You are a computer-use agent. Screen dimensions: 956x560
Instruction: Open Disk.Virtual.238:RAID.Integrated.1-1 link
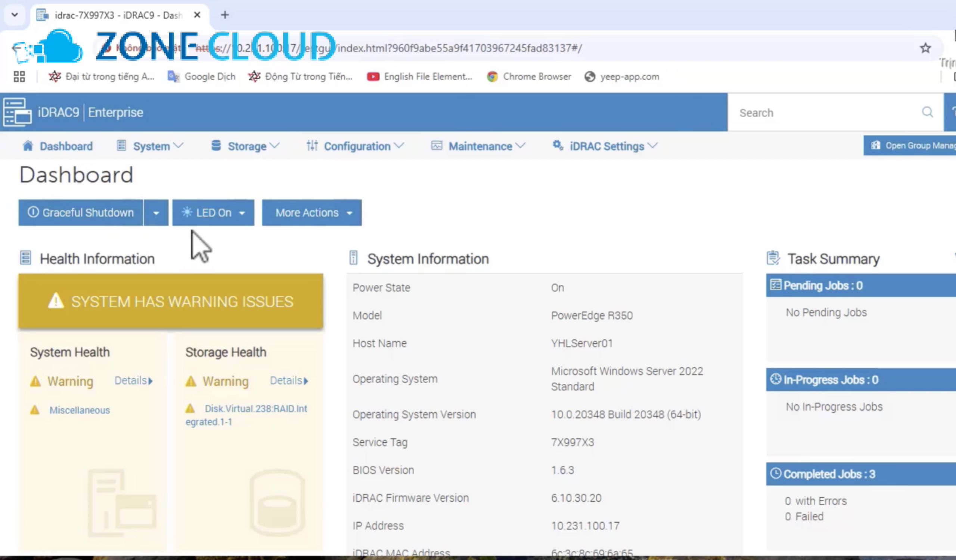point(246,415)
